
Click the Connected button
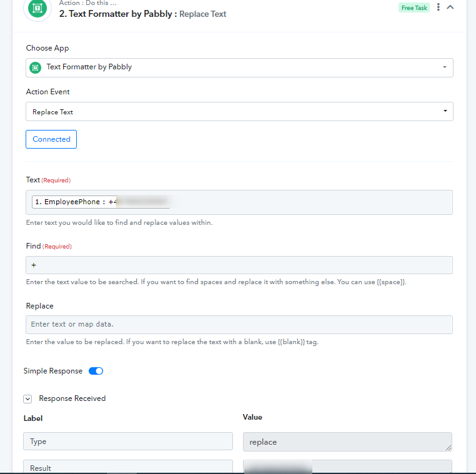(51, 139)
